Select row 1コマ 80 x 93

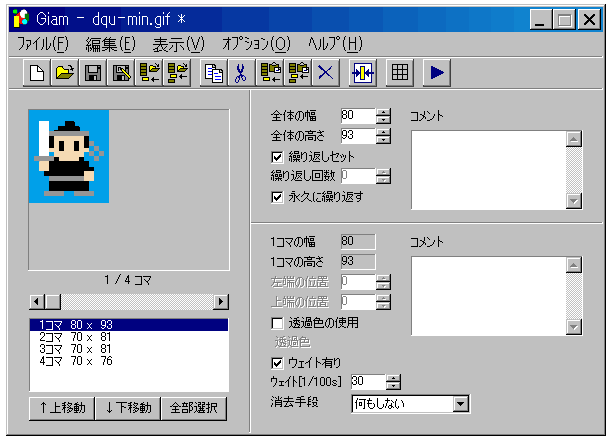[x=129, y=325]
